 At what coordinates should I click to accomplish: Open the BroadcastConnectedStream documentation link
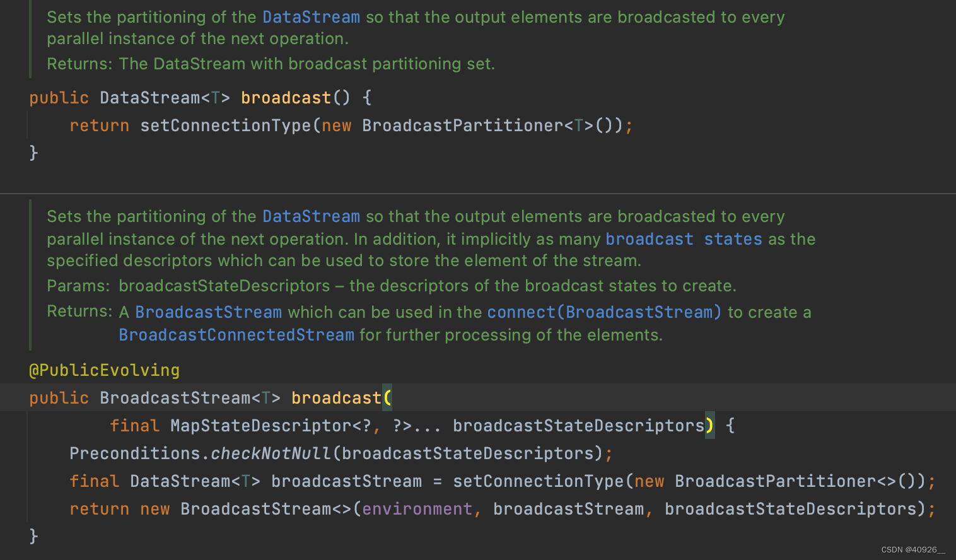(x=236, y=335)
